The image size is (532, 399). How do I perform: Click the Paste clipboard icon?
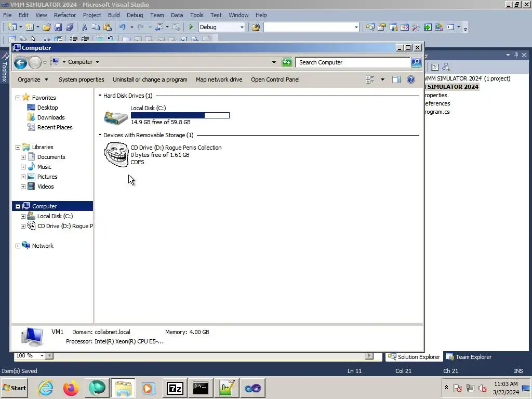pyautogui.click(x=107, y=27)
